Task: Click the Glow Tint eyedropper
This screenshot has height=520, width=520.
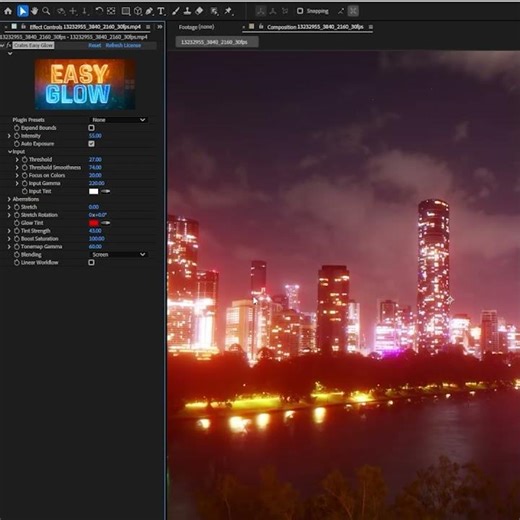Action: pos(106,223)
